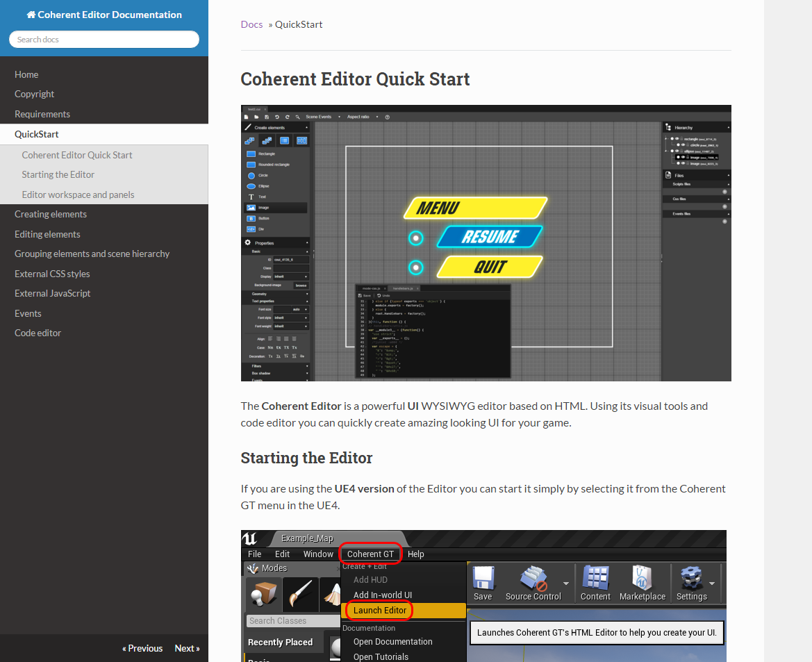This screenshot has height=662, width=812.
Task: Open the Aspect ratio dropdown
Action: (362, 117)
